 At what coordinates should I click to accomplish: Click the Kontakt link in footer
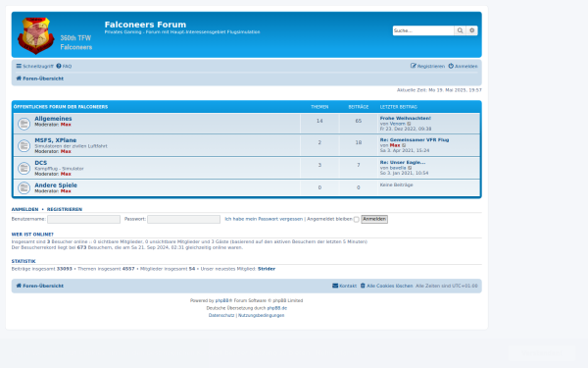[344, 286]
